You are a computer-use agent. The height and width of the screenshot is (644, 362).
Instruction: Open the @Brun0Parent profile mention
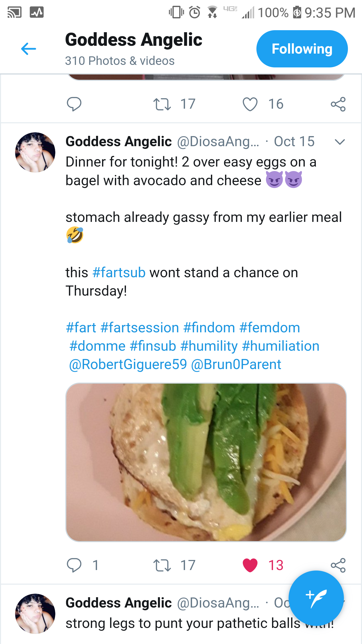(236, 364)
